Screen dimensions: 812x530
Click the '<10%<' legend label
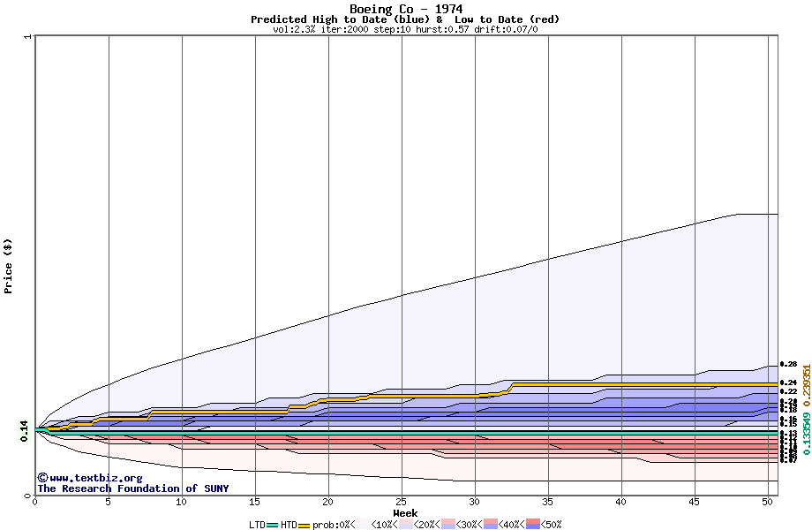(385, 525)
